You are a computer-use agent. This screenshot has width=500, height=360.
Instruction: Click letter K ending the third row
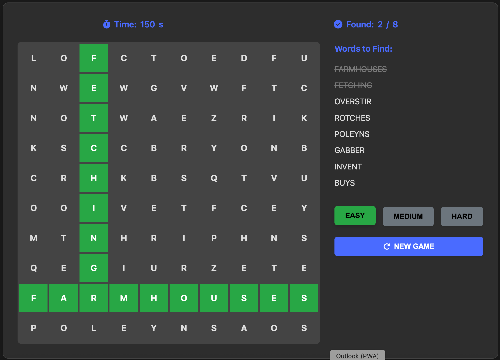[304, 118]
